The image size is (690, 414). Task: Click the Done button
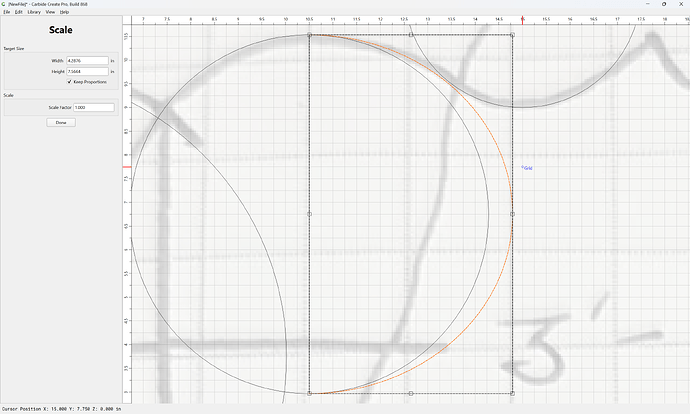click(61, 122)
